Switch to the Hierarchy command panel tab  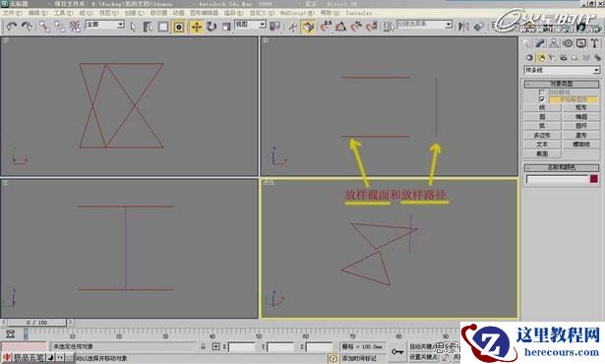[554, 43]
